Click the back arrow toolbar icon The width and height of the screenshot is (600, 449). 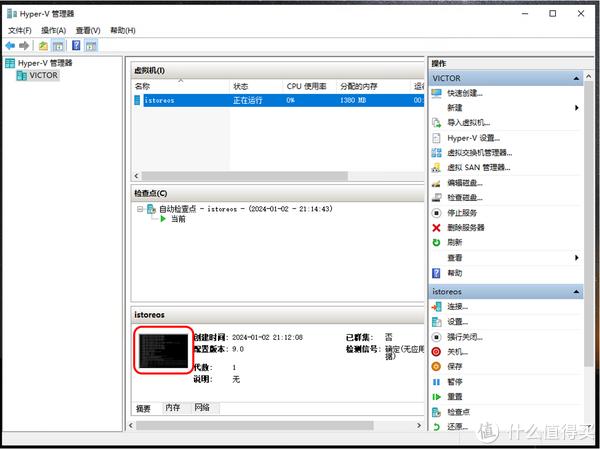pos(10,46)
